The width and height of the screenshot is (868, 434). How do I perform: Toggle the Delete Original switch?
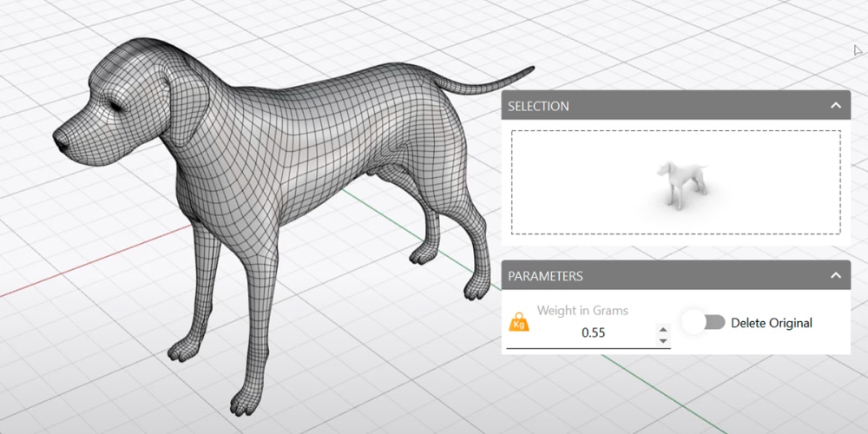coord(703,323)
